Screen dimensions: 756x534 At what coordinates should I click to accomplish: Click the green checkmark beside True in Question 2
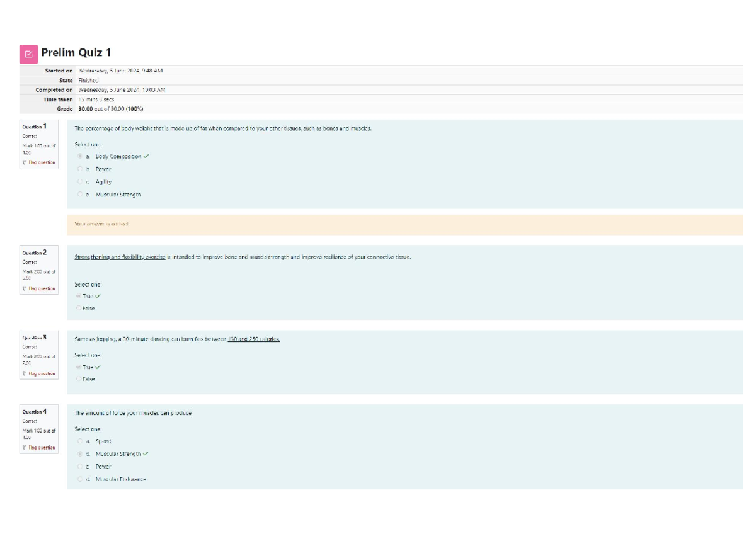pos(98,296)
